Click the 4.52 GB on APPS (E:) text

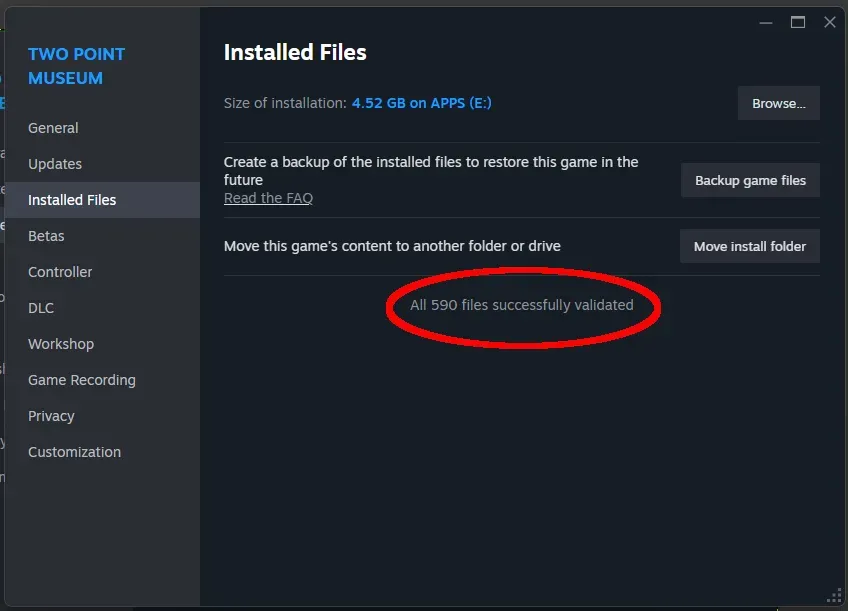422,103
